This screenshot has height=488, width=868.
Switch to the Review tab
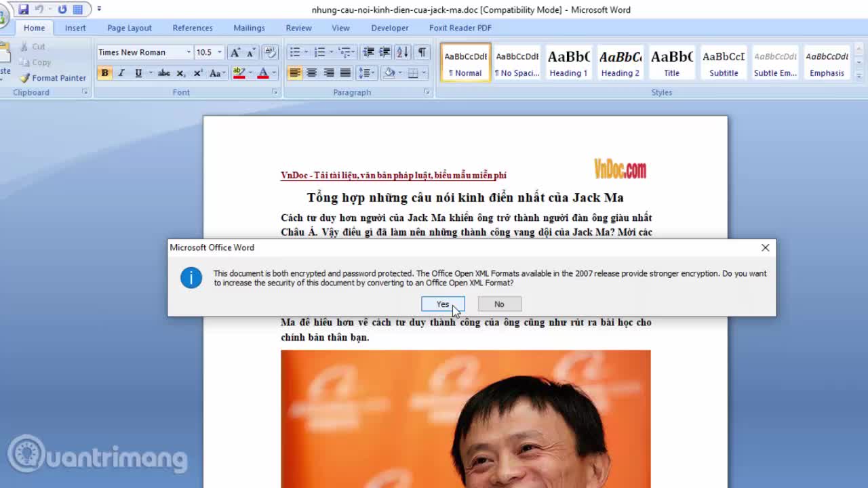pyautogui.click(x=298, y=28)
